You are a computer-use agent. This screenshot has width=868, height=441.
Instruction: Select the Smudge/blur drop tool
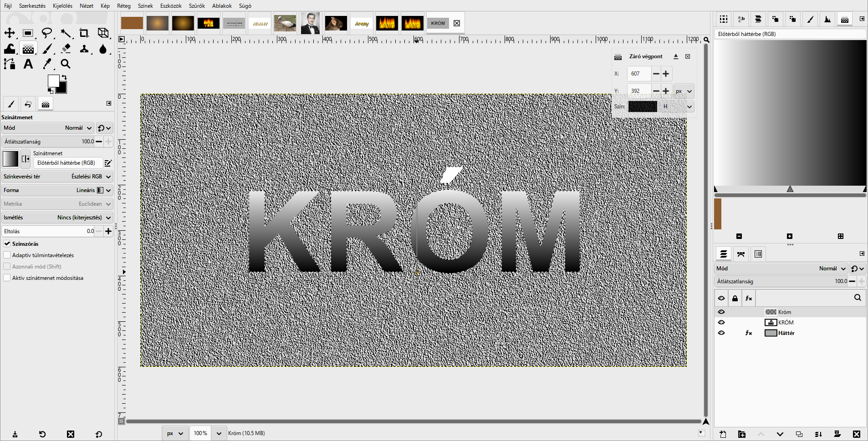103,49
